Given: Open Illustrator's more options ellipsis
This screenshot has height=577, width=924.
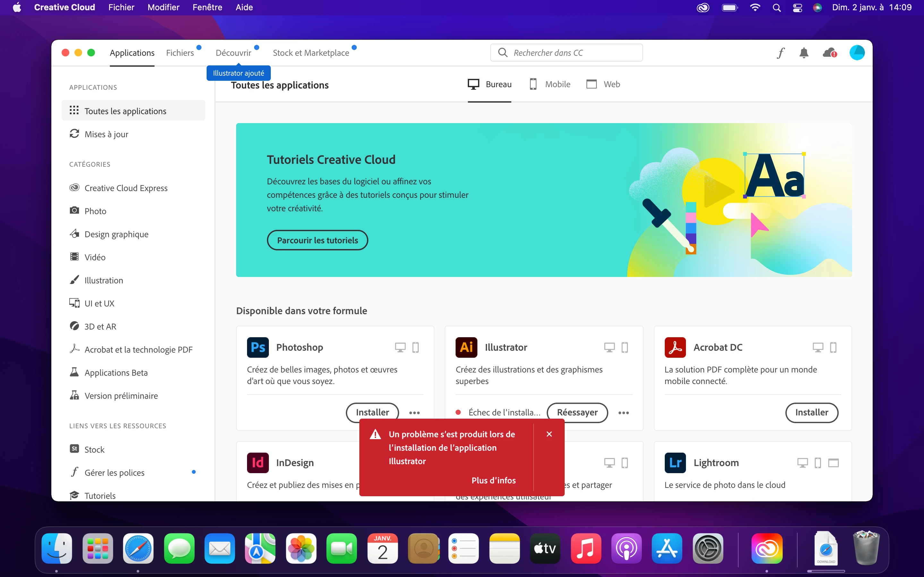Looking at the screenshot, I should [623, 413].
